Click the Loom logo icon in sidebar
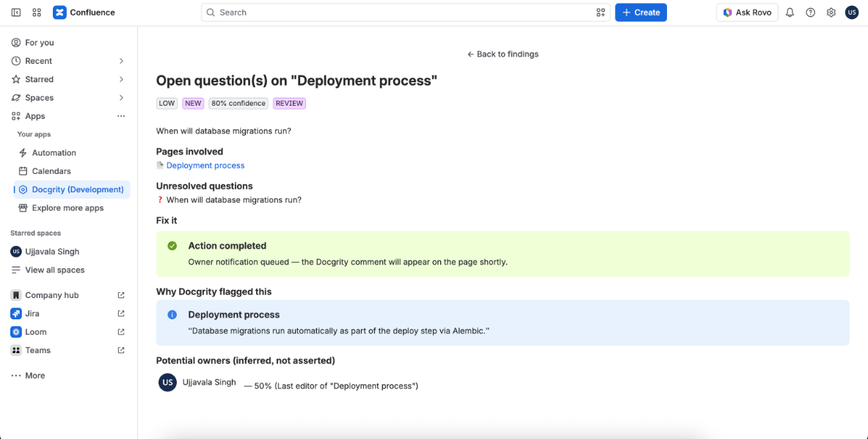Screen dimensions: 868x439 16,332
